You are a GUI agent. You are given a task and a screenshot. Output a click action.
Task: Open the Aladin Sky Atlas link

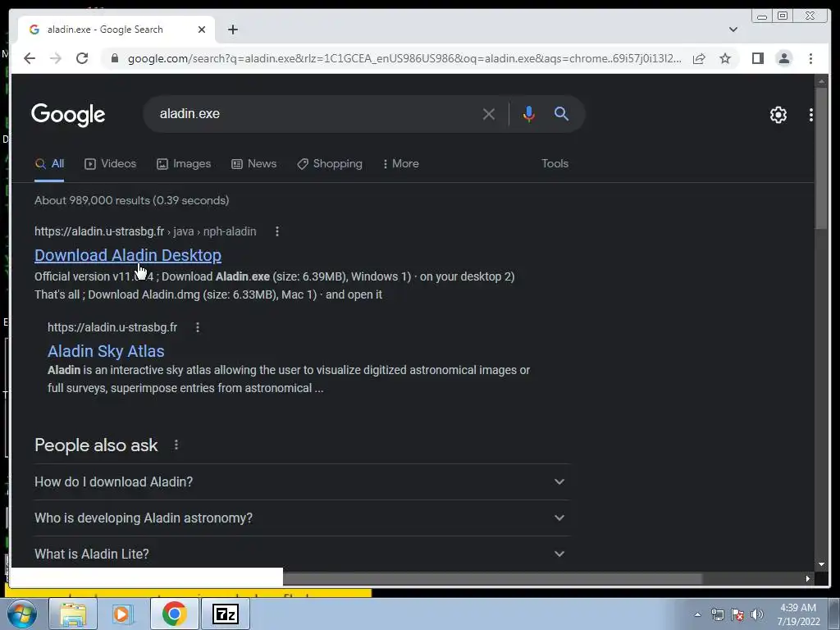pos(106,351)
